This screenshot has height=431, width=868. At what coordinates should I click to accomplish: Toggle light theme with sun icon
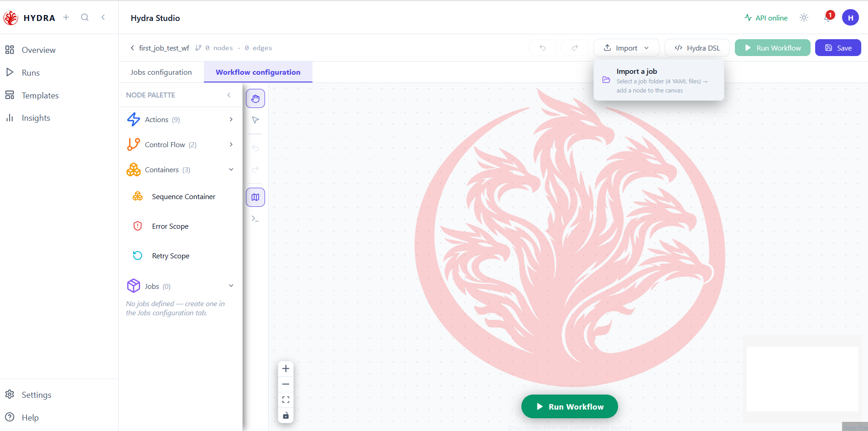tap(804, 18)
